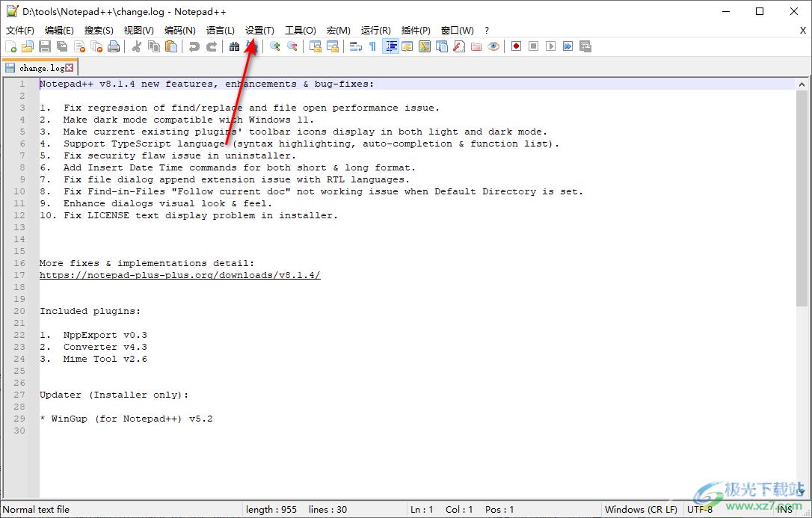The width and height of the screenshot is (812, 518).
Task: Open the 运行(R) menu
Action: pyautogui.click(x=376, y=31)
